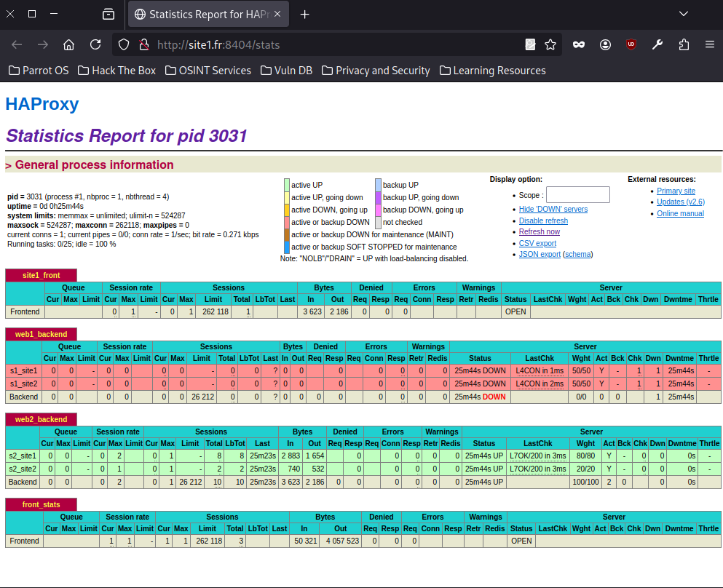Screen dimensions: 723x588
Task: Open the OSINT Services bookmark folder
Action: click(x=208, y=71)
